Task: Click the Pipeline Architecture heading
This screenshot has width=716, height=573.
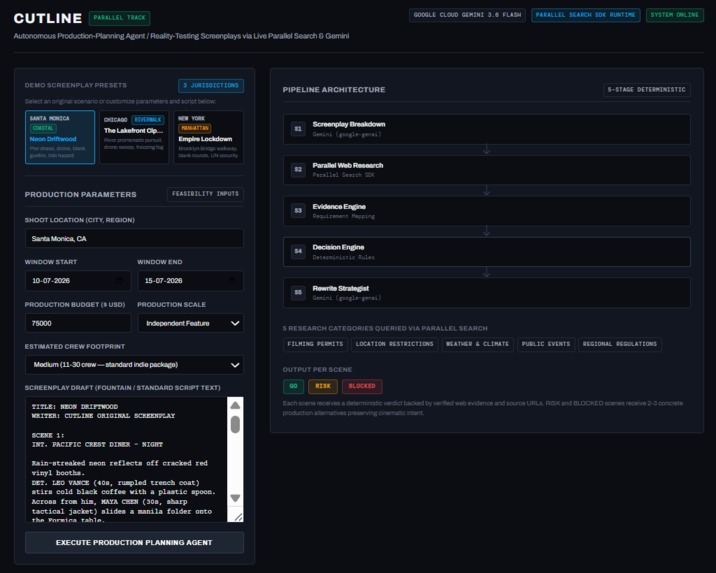Action: coord(334,90)
